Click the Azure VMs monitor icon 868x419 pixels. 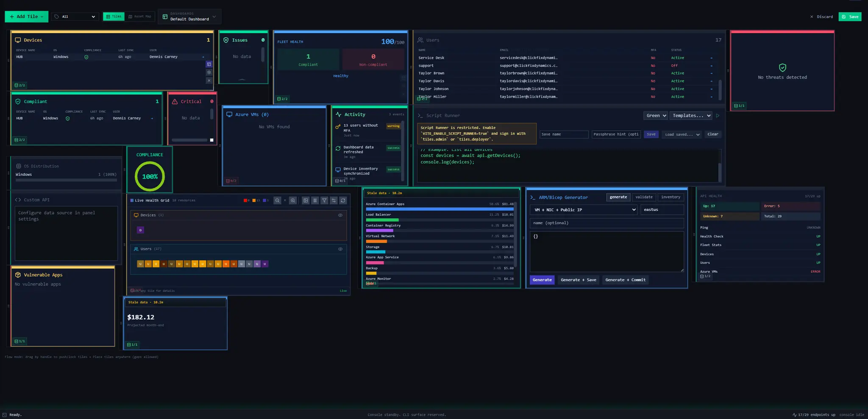[x=229, y=115]
